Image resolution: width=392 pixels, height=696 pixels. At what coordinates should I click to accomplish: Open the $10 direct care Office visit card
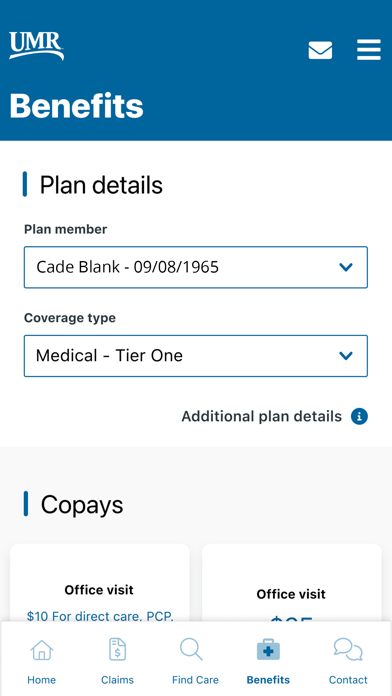point(100,582)
